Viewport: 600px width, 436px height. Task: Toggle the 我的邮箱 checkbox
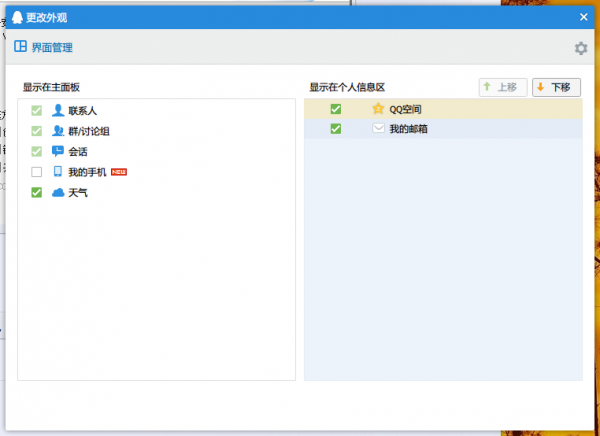[x=336, y=129]
